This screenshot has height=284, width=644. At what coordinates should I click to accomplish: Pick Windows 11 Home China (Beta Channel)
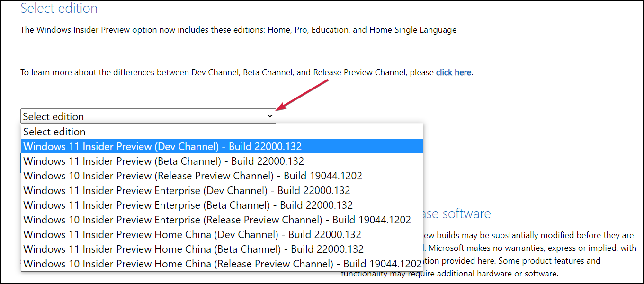click(x=193, y=249)
